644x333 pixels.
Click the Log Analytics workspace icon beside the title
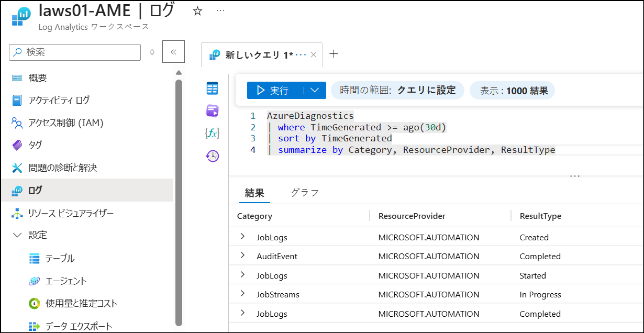click(20, 16)
